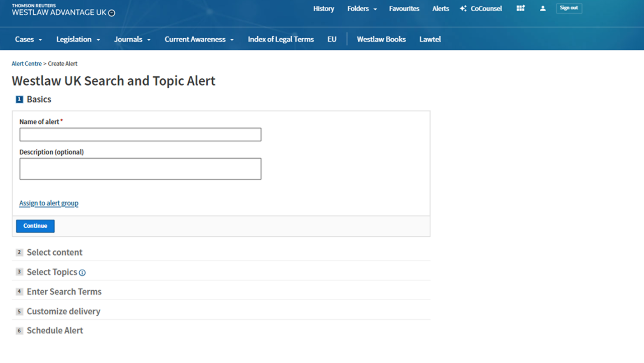Open the Folders dropdown
The width and height of the screenshot is (644, 363).
coord(362,9)
